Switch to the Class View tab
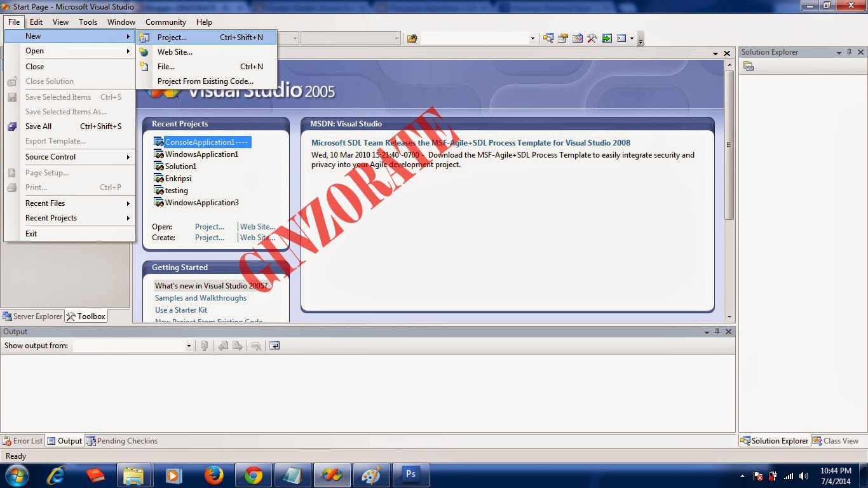Screen dimensions: 868x488 pyautogui.click(x=837, y=440)
